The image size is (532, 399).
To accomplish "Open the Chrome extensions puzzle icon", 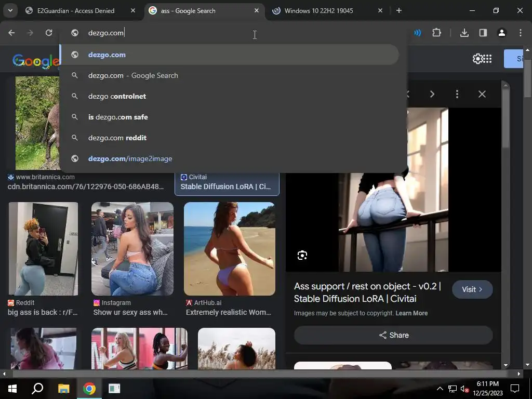I will pyautogui.click(x=436, y=33).
